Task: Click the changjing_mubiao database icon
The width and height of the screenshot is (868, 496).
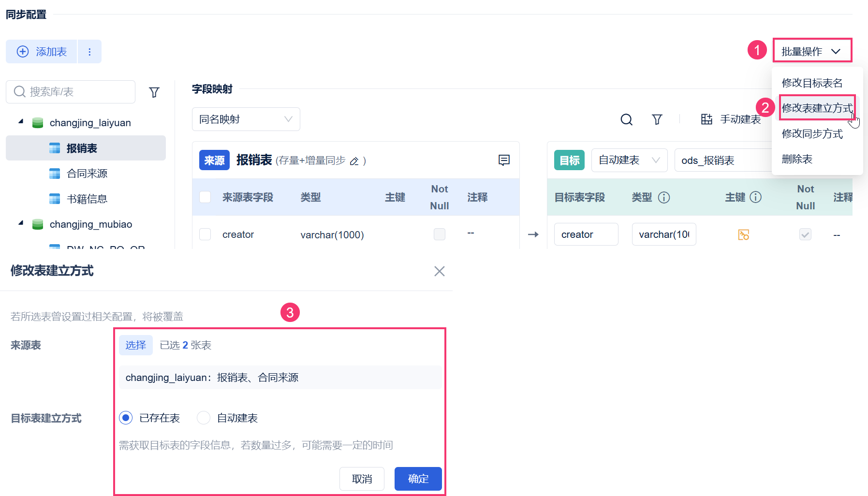Action: [x=38, y=224]
